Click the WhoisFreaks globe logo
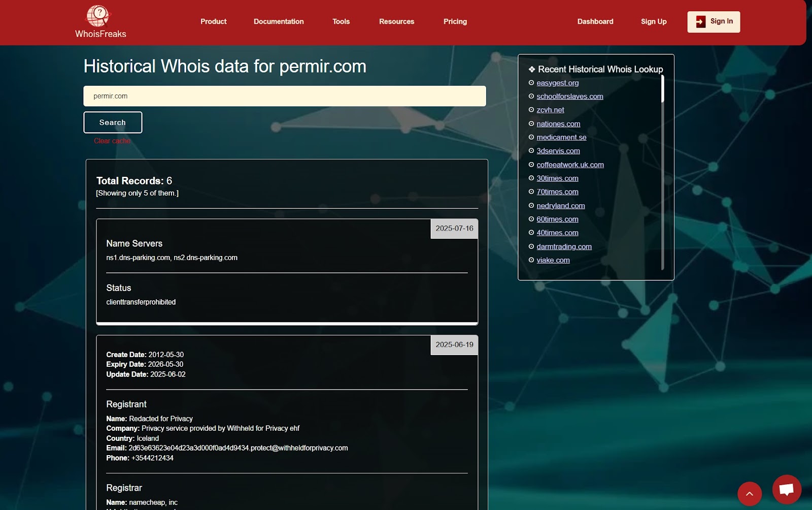 (x=98, y=16)
